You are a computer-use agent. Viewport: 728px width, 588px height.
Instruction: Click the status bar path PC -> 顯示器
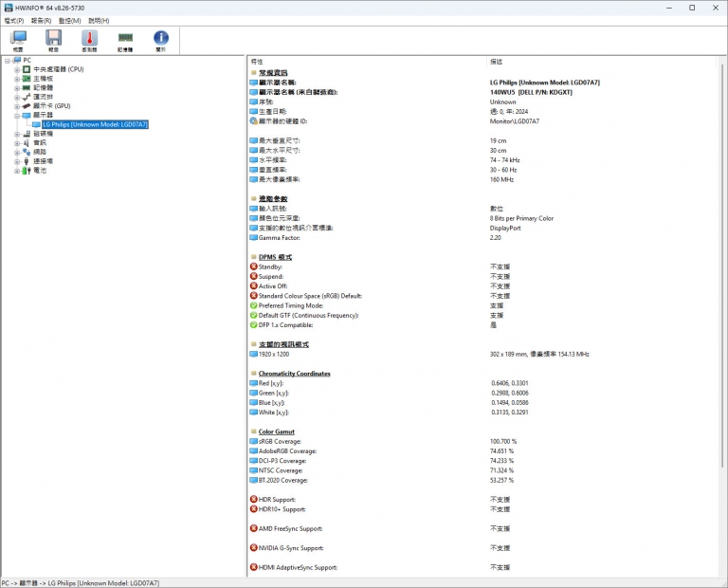coord(81,583)
